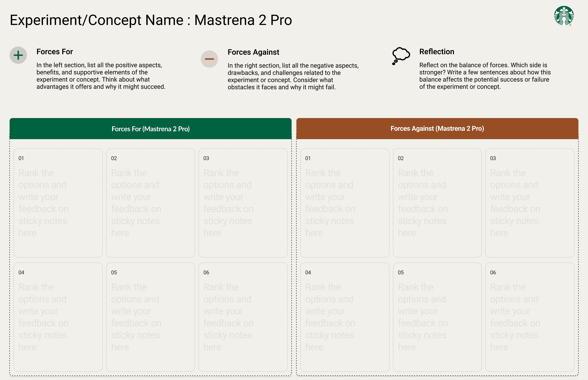Choose sticky note box 05 under Forces For
Image resolution: width=588 pixels, height=380 pixels.
(150, 317)
